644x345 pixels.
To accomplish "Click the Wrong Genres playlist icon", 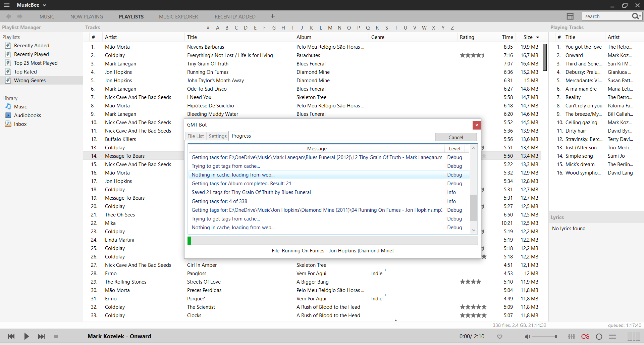I will (x=8, y=80).
